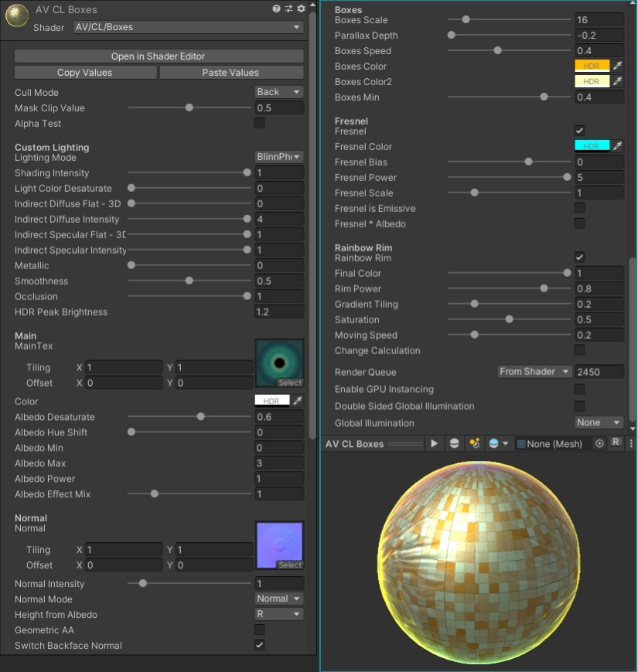Viewport: 638px width, 672px height.
Task: Click the Copy Values button
Action: pyautogui.click(x=85, y=71)
